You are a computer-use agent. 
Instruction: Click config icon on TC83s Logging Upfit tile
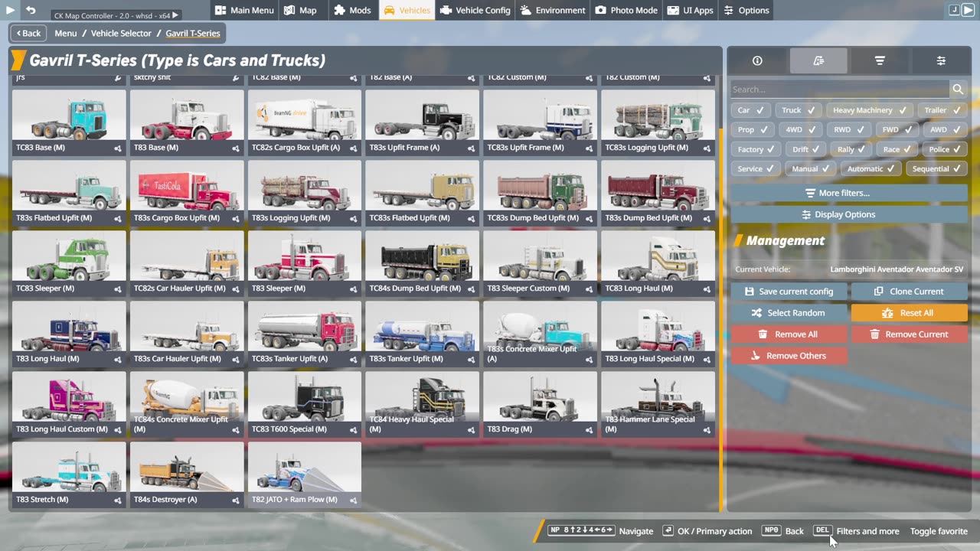pyautogui.click(x=707, y=148)
